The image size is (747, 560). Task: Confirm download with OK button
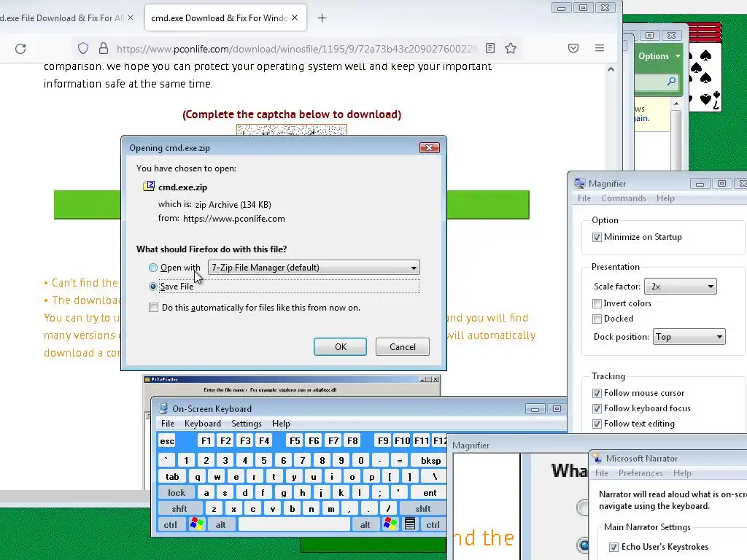coord(340,346)
